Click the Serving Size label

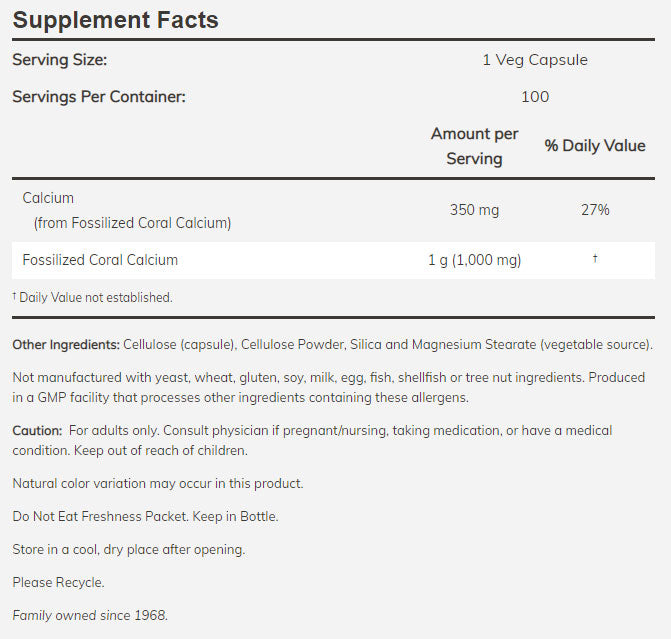point(59,60)
